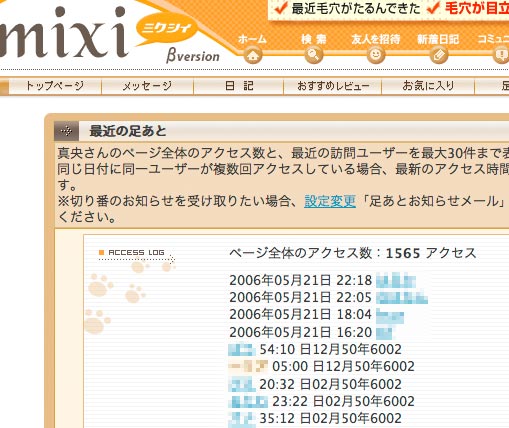Open the mirrored visitor name beside 05:00

pyautogui.click(x=248, y=367)
